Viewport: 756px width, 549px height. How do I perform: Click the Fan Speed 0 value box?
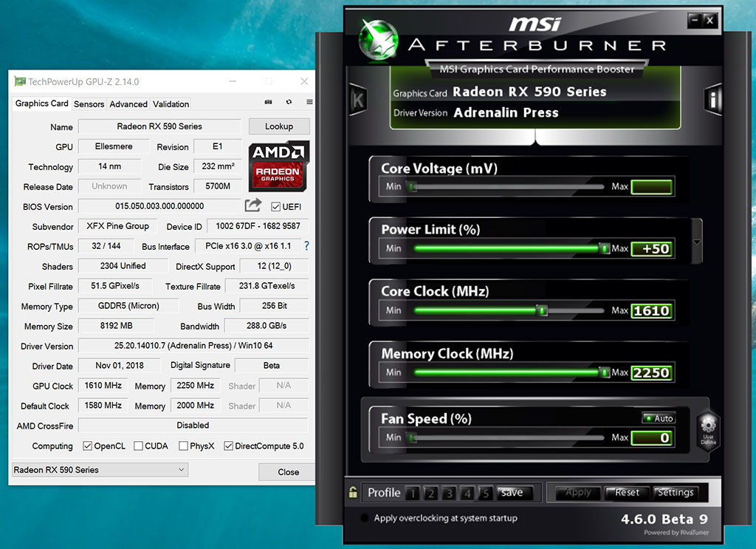coord(651,437)
